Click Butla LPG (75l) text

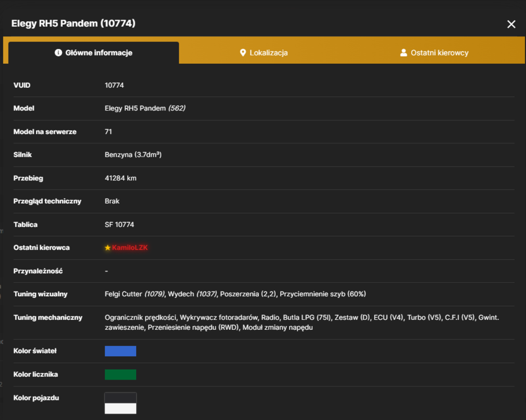(x=306, y=318)
